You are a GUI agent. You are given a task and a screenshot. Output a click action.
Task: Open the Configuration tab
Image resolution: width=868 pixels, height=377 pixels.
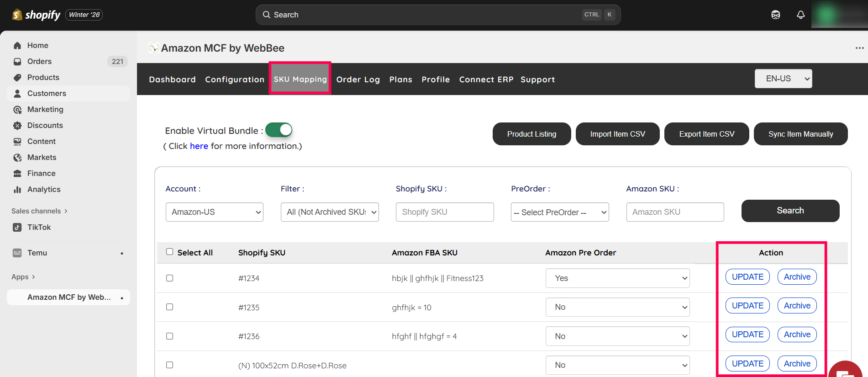coord(235,80)
